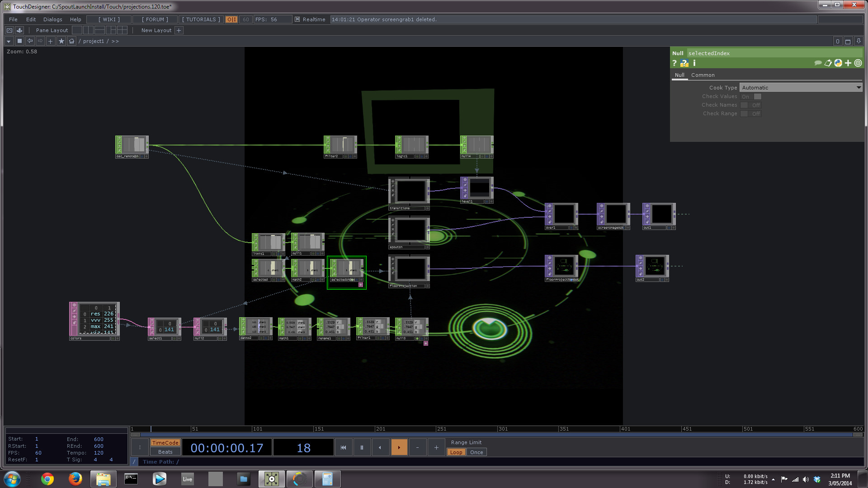Click timeline ruler at frame 301
Image resolution: width=868 pixels, height=488 pixels.
503,429
